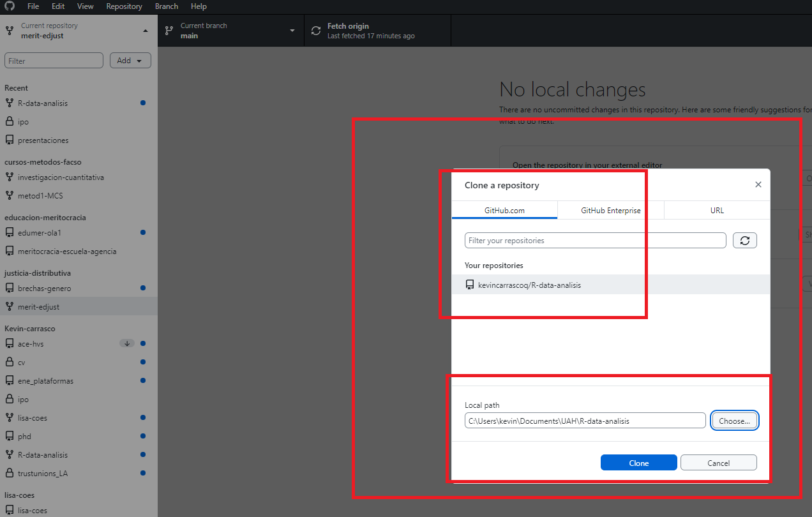Close the Clone a repository dialog
This screenshot has width=812, height=517.
758,185
